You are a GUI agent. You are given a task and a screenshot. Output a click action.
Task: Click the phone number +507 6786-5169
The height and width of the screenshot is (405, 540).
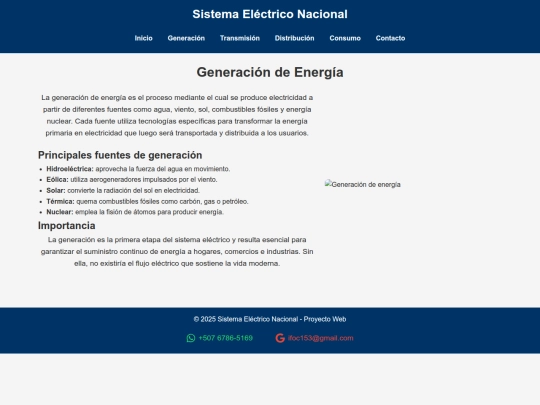click(226, 338)
